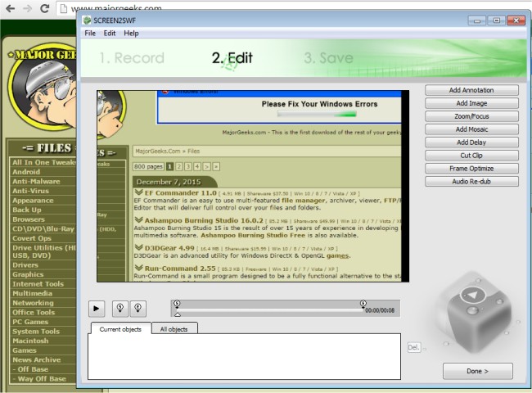532x393 pixels.
Task: Click the recorded video preview frame
Action: coord(253,186)
